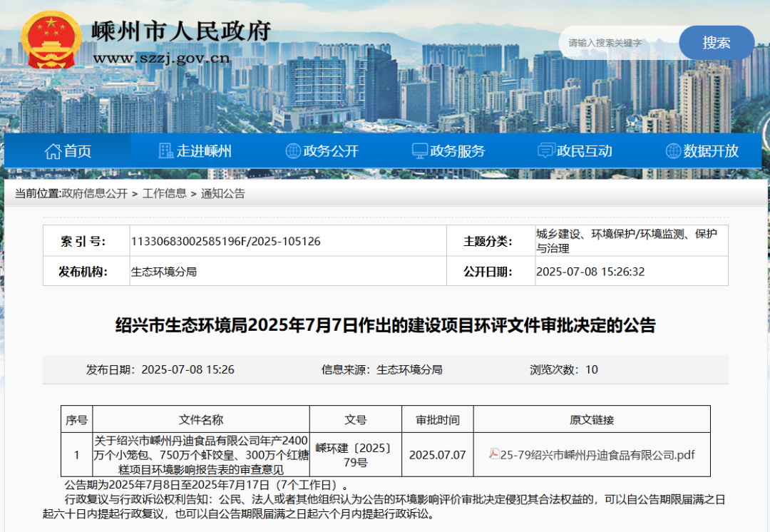Click the globe icon beside 政务公开
Viewport: 770px width, 532px height.
click(293, 151)
